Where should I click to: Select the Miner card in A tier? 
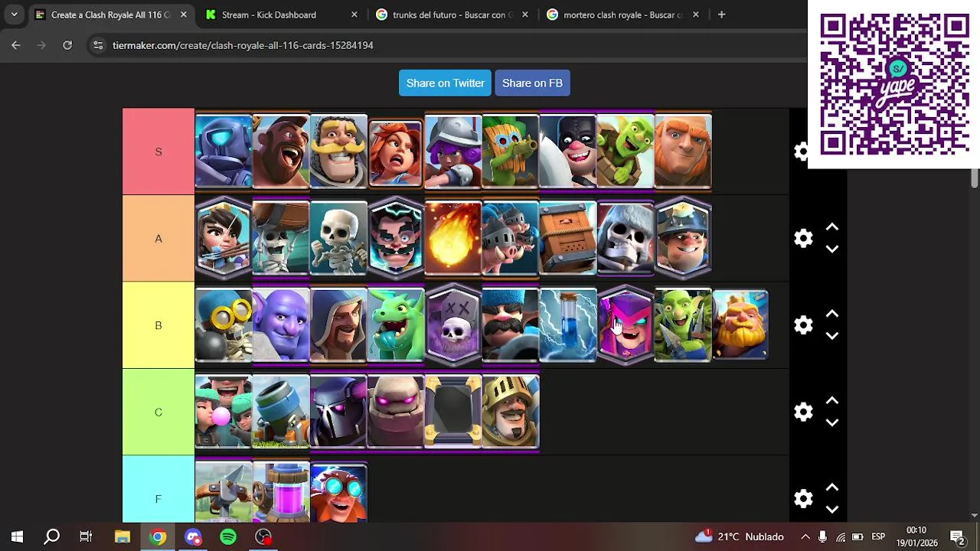coord(683,238)
